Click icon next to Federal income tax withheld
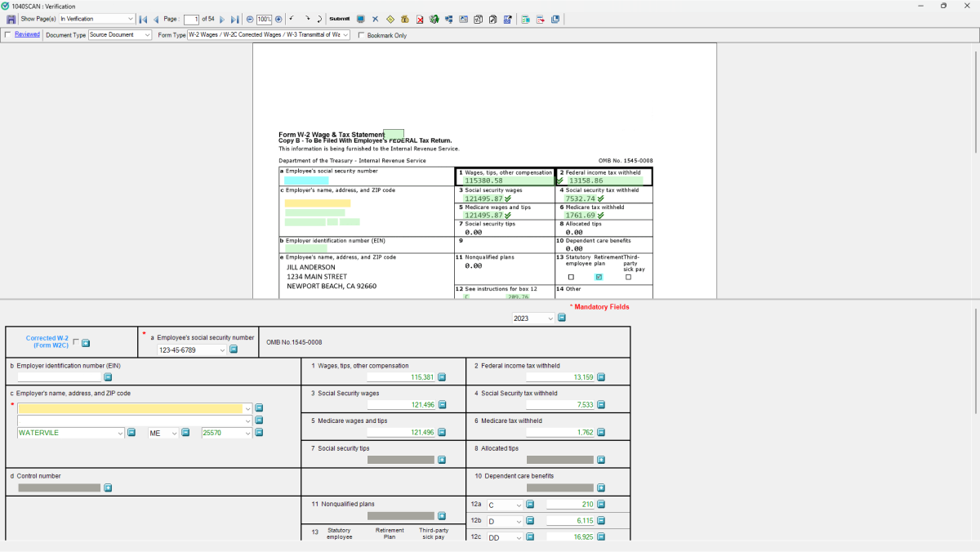 [601, 377]
